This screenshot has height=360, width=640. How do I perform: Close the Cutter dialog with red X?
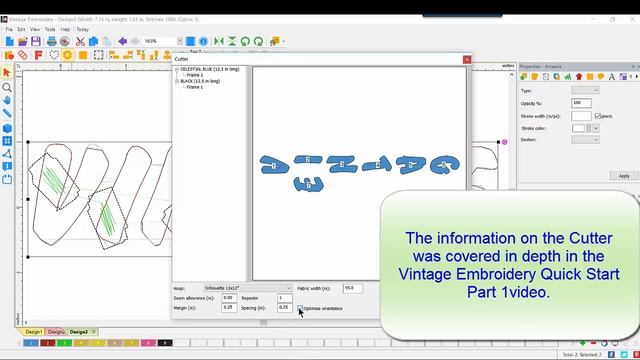click(467, 60)
